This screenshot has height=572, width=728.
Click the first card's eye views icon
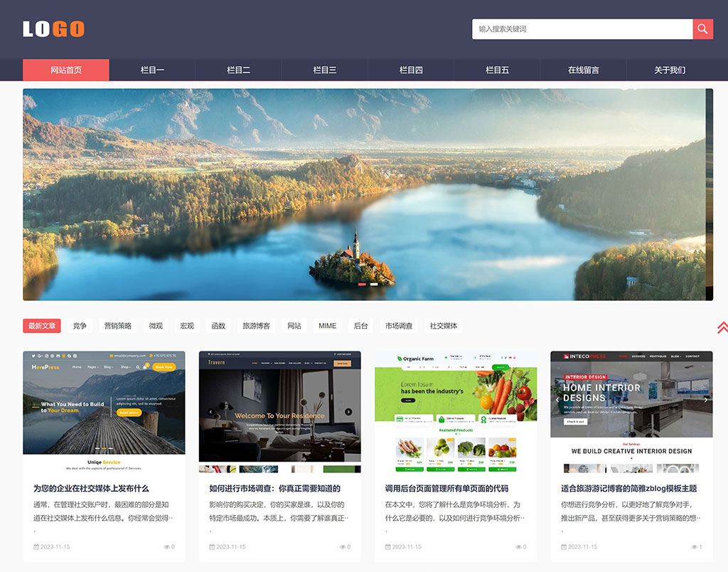point(167,547)
